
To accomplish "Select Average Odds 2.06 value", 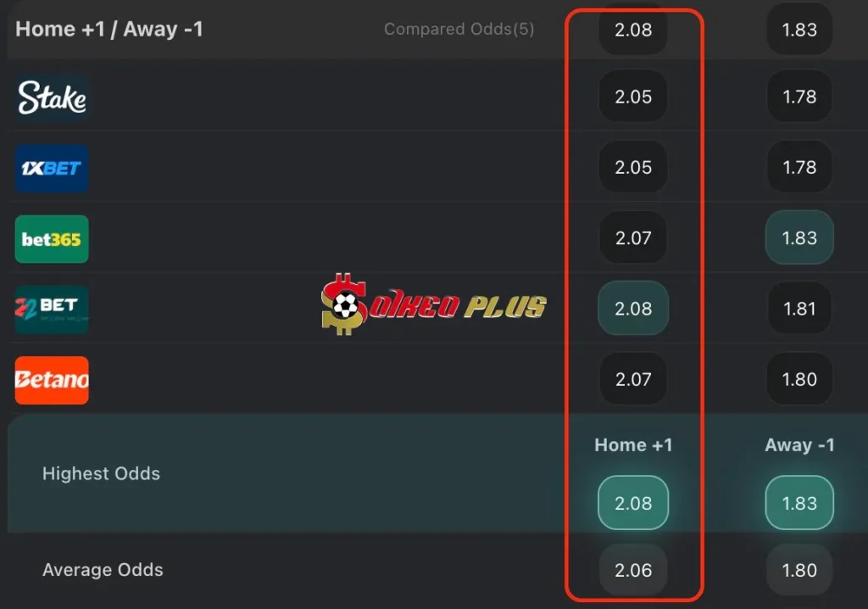I will pos(633,570).
